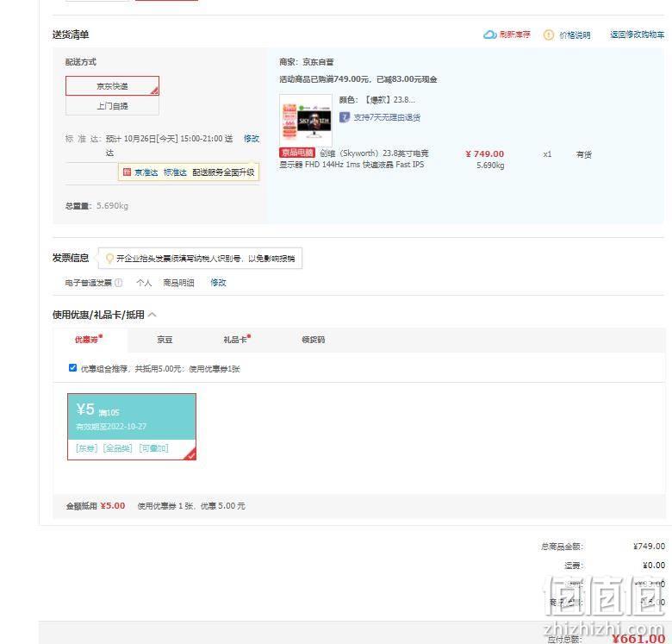The height and width of the screenshot is (644, 672).
Task: Open the 创维 Skyworth 23.8英寸 product title
Action: point(353,159)
